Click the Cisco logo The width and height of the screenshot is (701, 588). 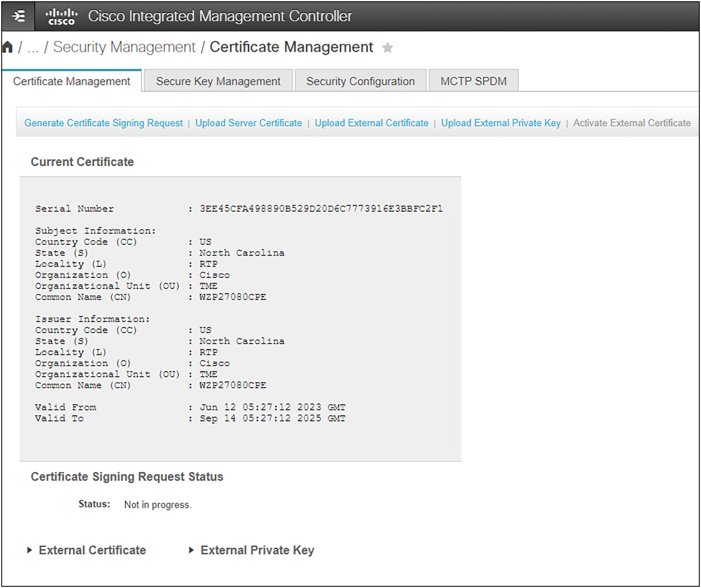[x=61, y=16]
